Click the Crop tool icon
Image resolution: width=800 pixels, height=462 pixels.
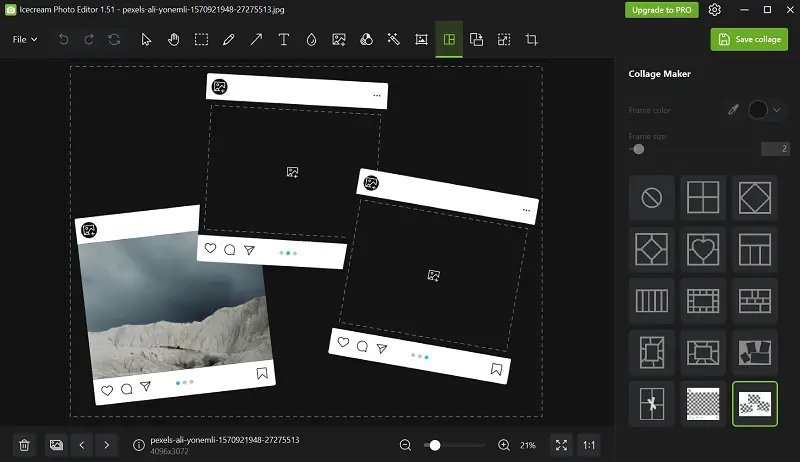(x=531, y=40)
